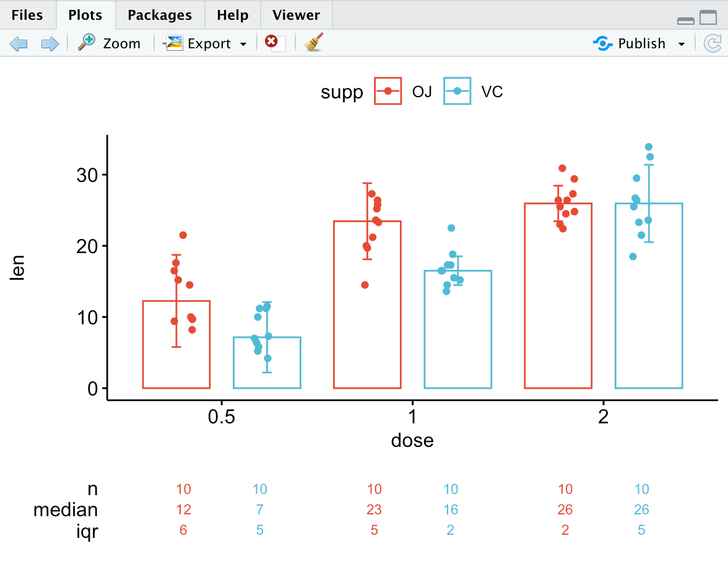The height and width of the screenshot is (562, 728).
Task: Click the "len" y-axis title
Action: [18, 268]
